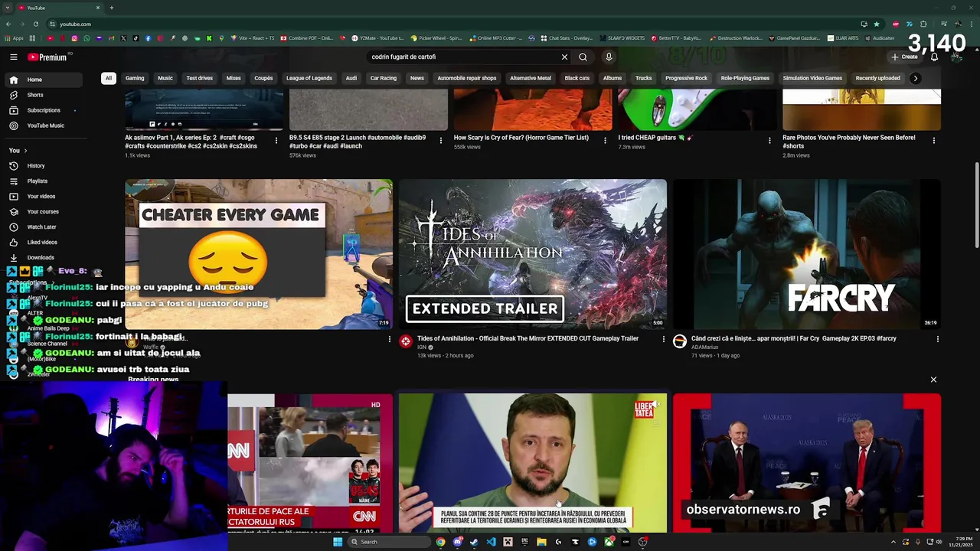Select the Black cats chip
Image resolution: width=980 pixels, height=551 pixels.
click(577, 78)
